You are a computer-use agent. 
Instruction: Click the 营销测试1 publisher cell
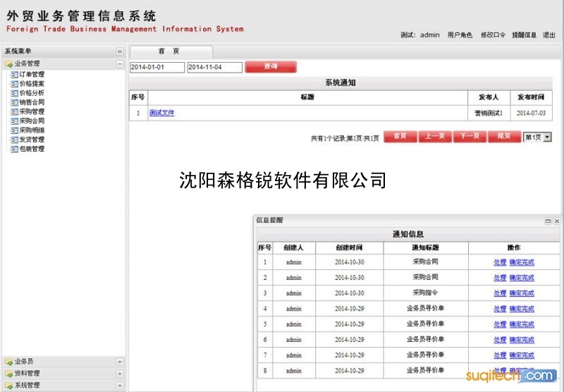point(489,114)
